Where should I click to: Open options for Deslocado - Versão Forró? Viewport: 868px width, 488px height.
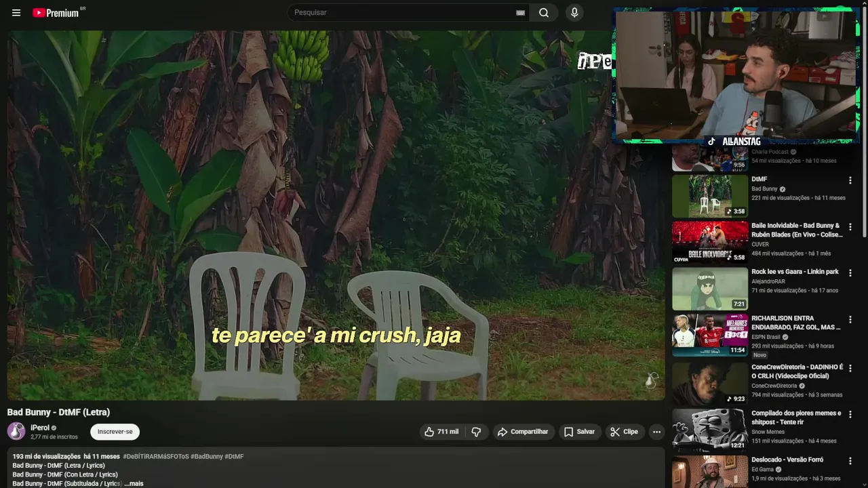coord(850,461)
